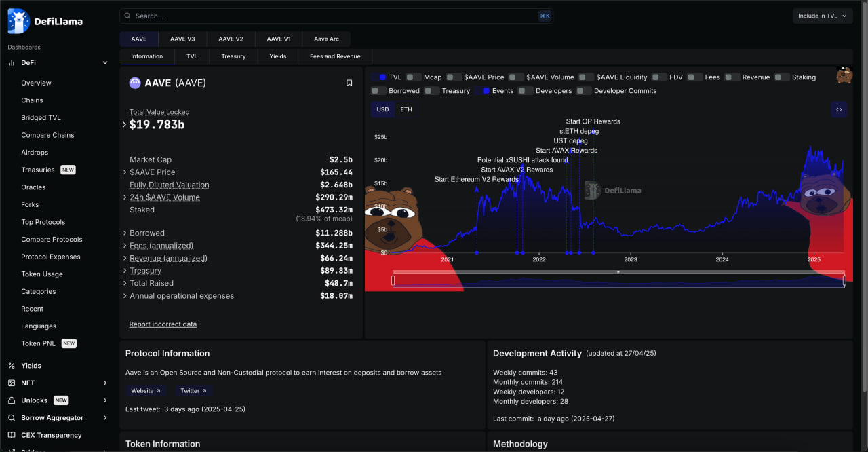Expand the Treasury row in stats panel
This screenshot has width=868, height=452.
125,271
